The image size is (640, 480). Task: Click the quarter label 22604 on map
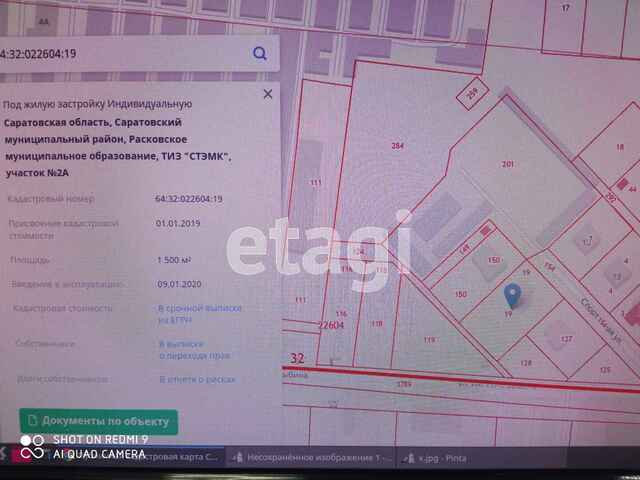331,325
